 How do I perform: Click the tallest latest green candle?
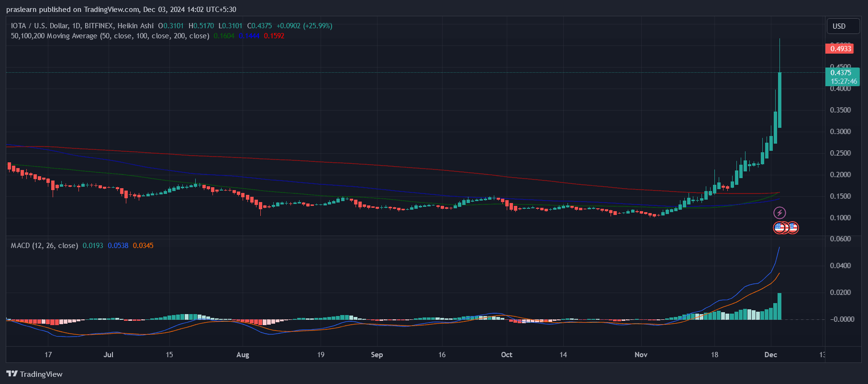coord(780,100)
